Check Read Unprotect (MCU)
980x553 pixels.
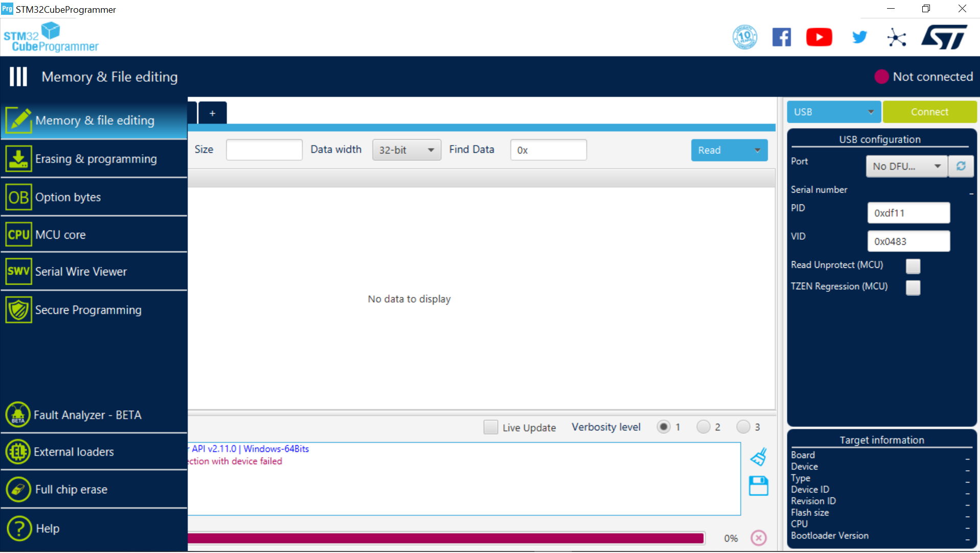coord(913,266)
